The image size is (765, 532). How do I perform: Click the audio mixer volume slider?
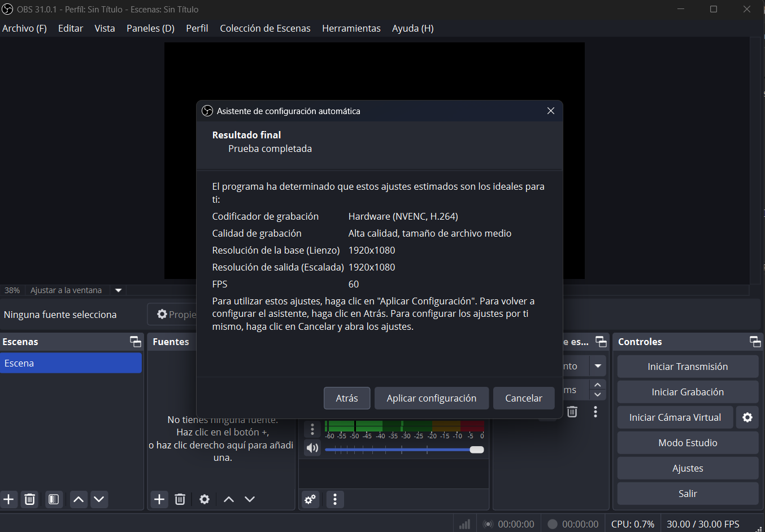(404, 450)
